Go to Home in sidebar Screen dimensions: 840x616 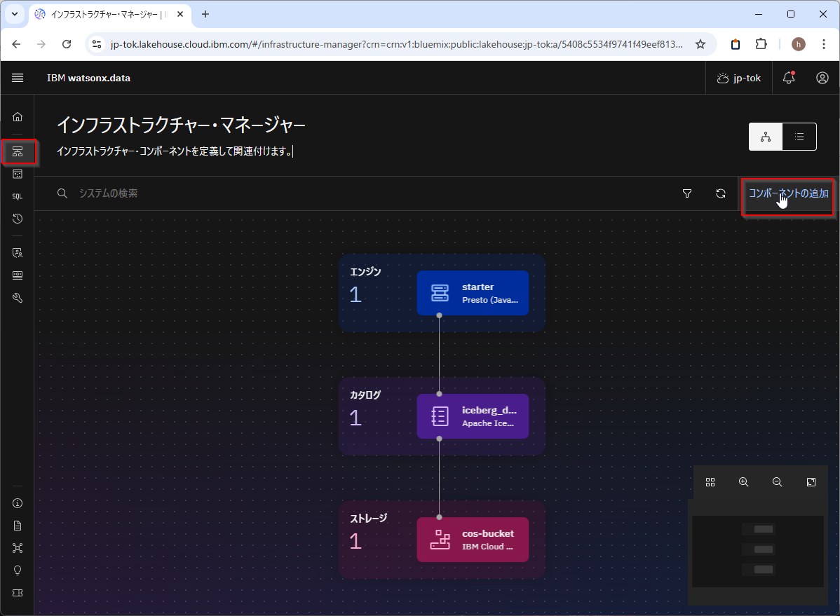click(x=18, y=117)
